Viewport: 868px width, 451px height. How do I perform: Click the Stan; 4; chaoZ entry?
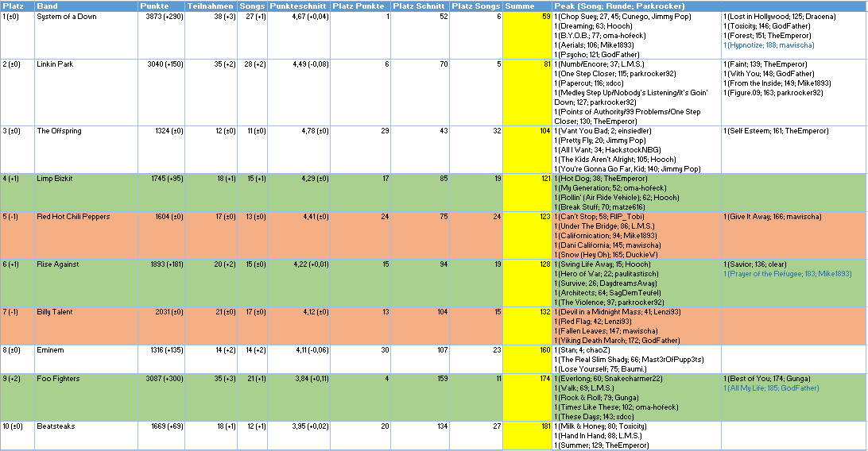tap(582, 350)
